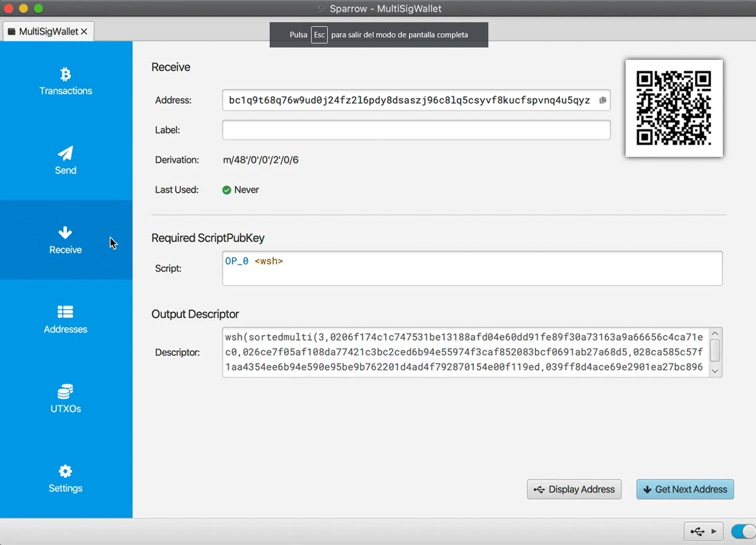The width and height of the screenshot is (756, 545).
Task: Click the green checkmark next to Never
Action: 227,189
